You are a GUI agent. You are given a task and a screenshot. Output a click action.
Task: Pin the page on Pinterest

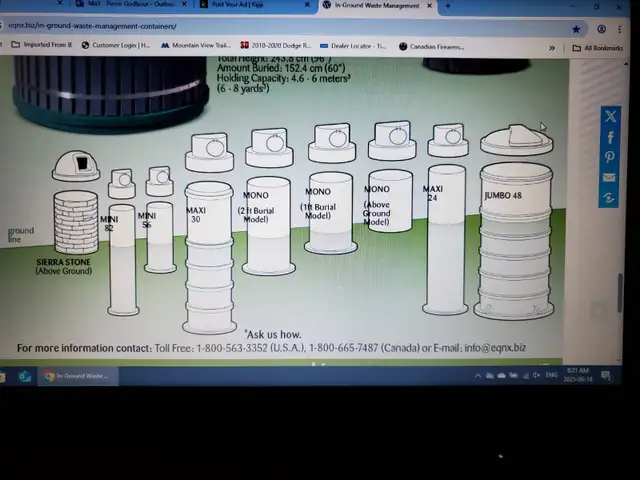(x=609, y=158)
